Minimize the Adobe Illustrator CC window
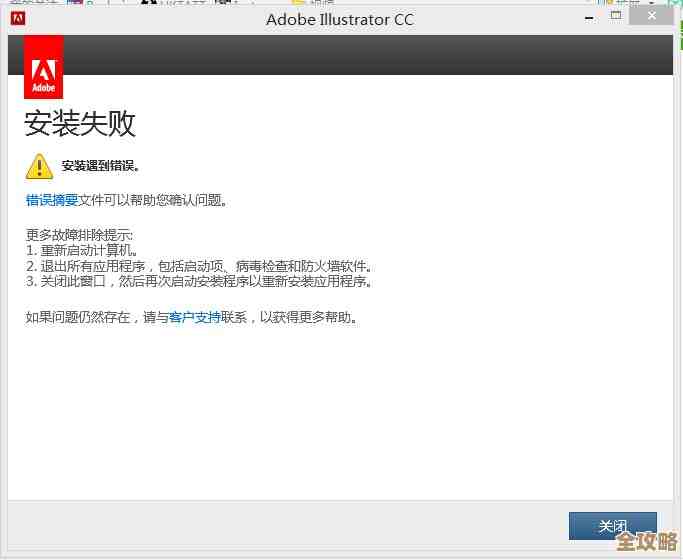The width and height of the screenshot is (683, 560). (589, 18)
